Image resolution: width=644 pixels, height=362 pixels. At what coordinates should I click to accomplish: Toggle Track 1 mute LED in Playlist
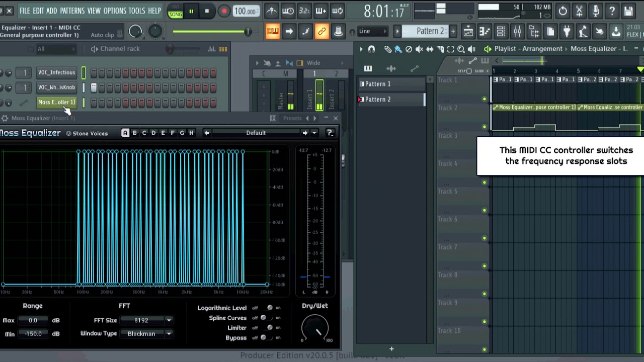click(485, 99)
